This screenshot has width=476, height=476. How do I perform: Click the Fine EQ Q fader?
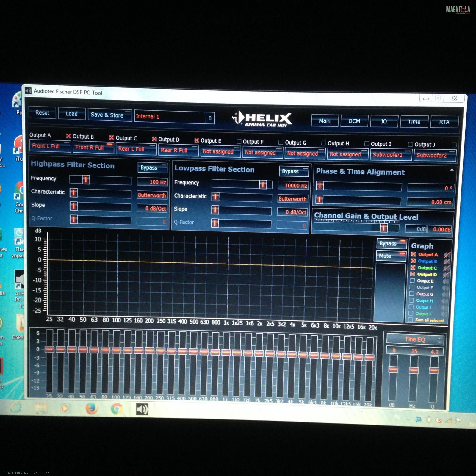click(x=434, y=370)
